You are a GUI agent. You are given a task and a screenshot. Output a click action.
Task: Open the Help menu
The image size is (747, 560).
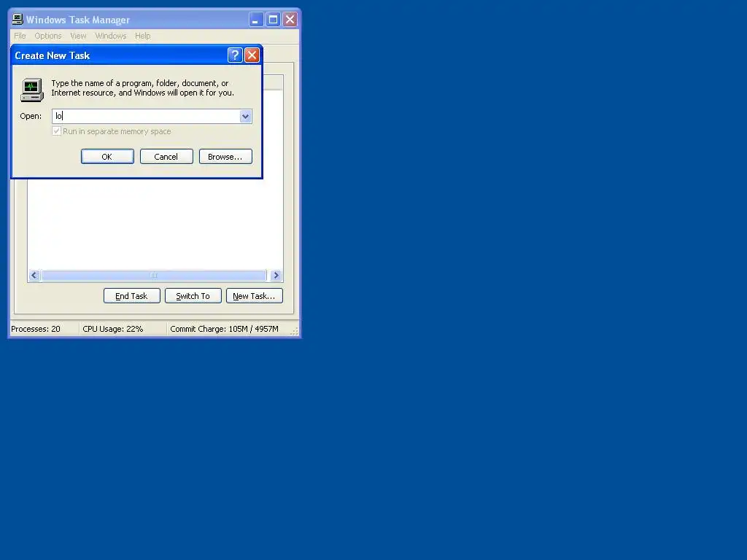142,36
